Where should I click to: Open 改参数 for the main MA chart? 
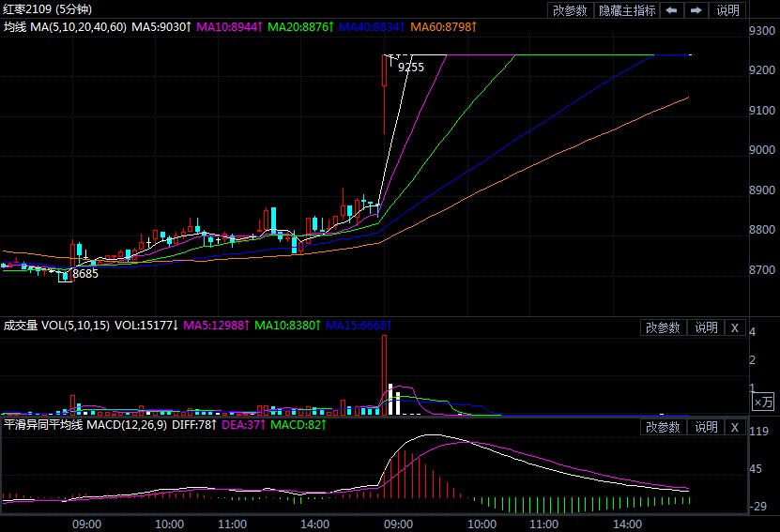pos(570,10)
